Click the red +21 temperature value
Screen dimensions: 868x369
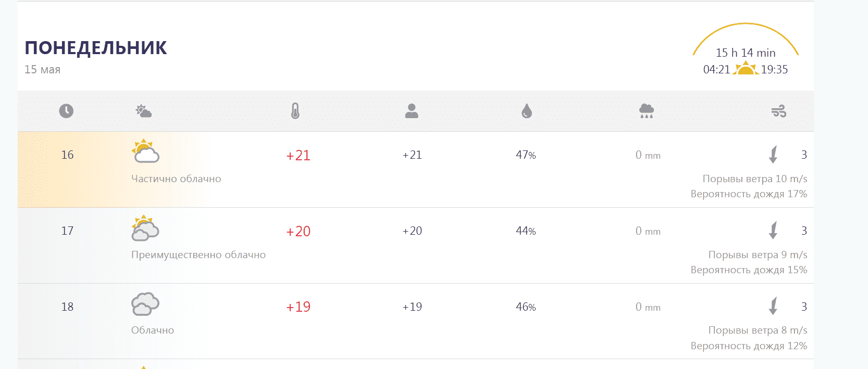click(x=298, y=155)
